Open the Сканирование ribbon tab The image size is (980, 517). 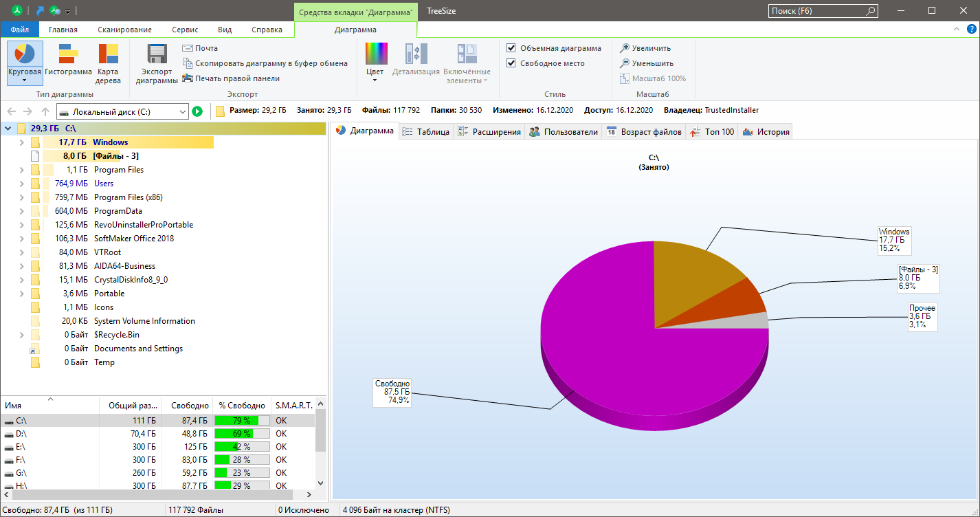[x=124, y=30]
